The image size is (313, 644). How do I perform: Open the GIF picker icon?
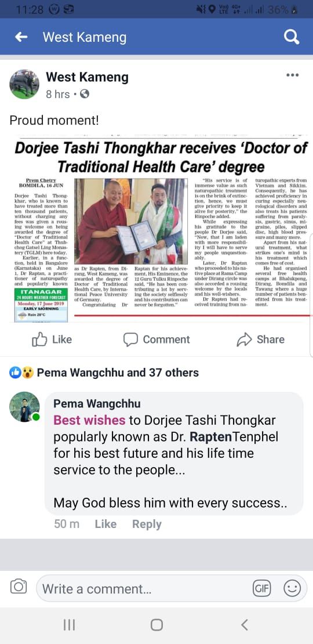[x=262, y=589]
